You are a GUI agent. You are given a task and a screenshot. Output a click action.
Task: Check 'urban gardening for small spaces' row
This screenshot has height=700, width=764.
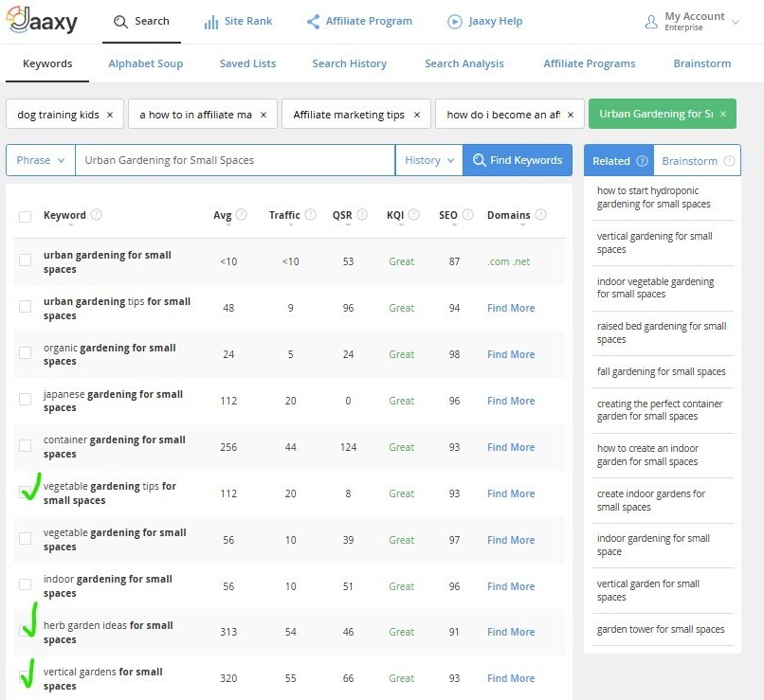click(x=25, y=260)
